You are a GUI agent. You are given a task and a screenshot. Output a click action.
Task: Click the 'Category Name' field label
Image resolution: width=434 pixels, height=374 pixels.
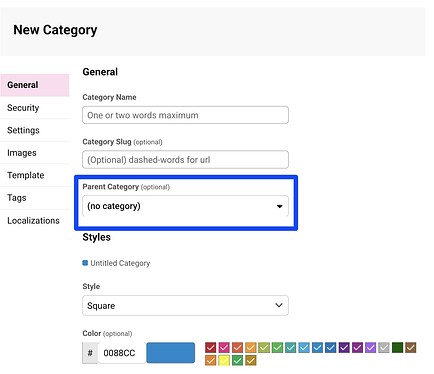tap(109, 97)
